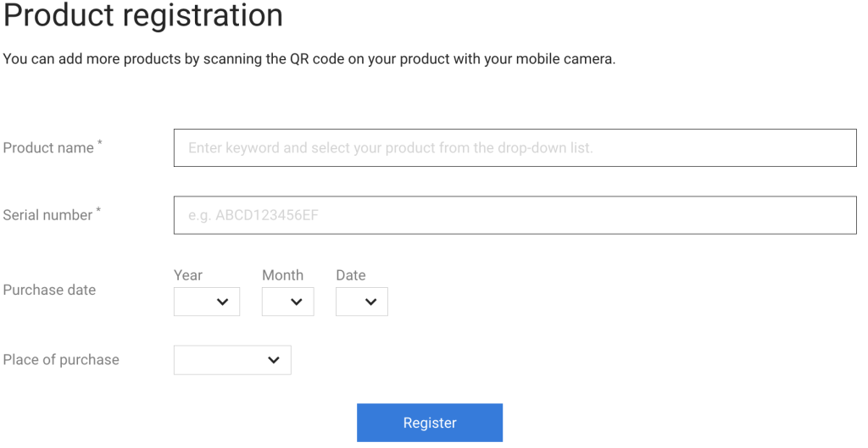The height and width of the screenshot is (448, 868).
Task: Click the chevron arrow in Place of purchase
Action: 274,360
